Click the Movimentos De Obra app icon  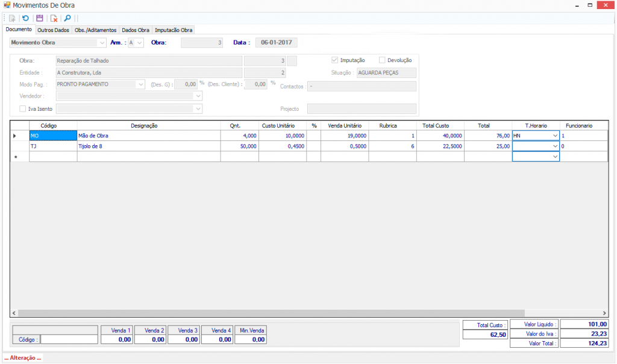(x=7, y=5)
